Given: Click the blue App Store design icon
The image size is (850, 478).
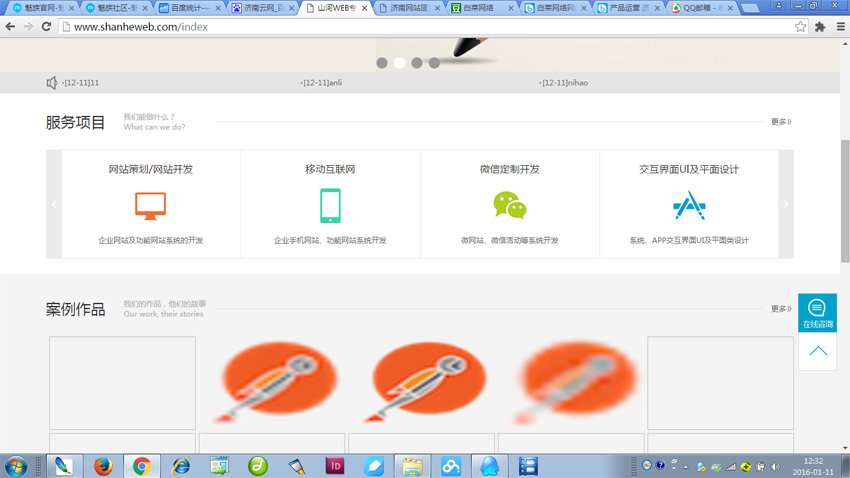Looking at the screenshot, I should tap(689, 205).
